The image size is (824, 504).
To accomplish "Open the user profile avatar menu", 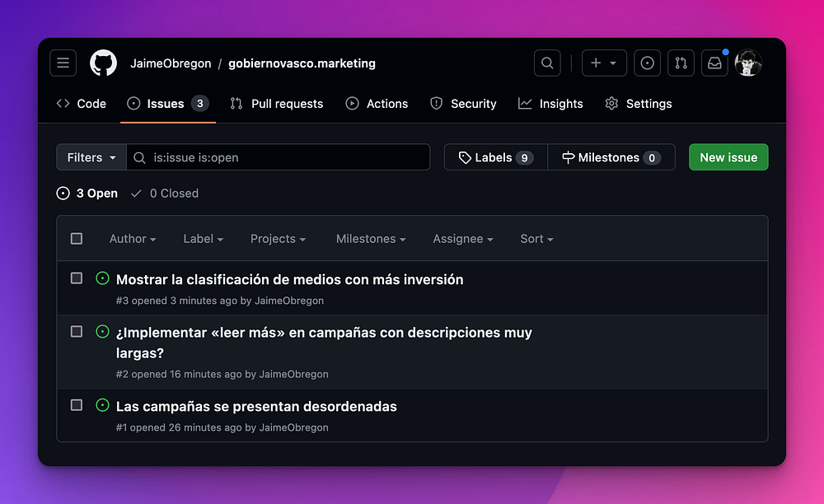I will [748, 63].
